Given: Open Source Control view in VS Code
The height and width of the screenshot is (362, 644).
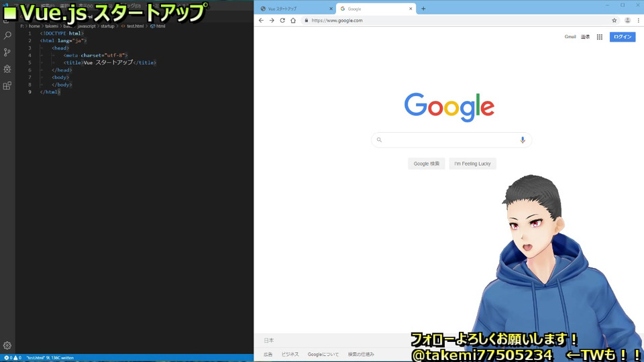Looking at the screenshot, I should click(x=7, y=52).
